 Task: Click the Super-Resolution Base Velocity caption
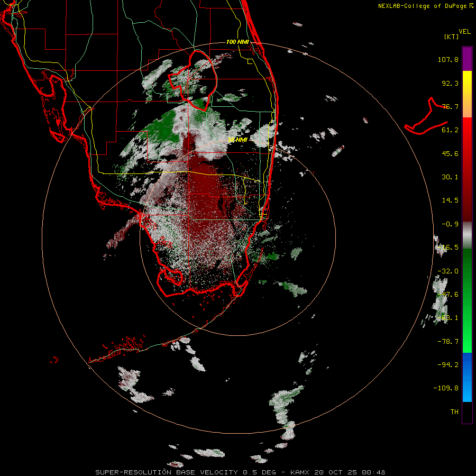click(240, 472)
